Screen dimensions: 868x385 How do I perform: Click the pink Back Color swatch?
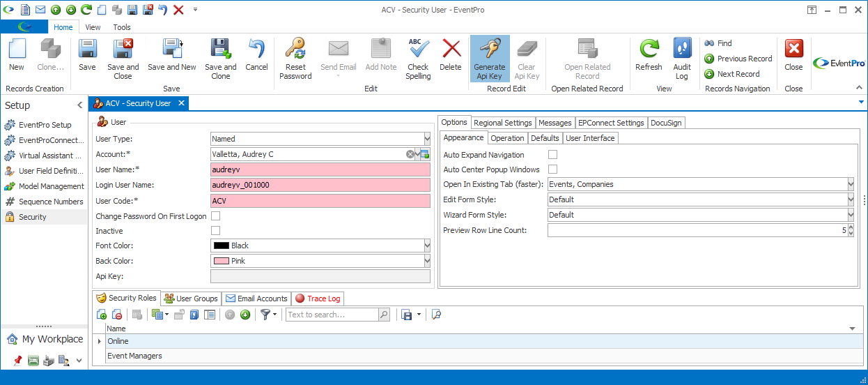click(222, 261)
